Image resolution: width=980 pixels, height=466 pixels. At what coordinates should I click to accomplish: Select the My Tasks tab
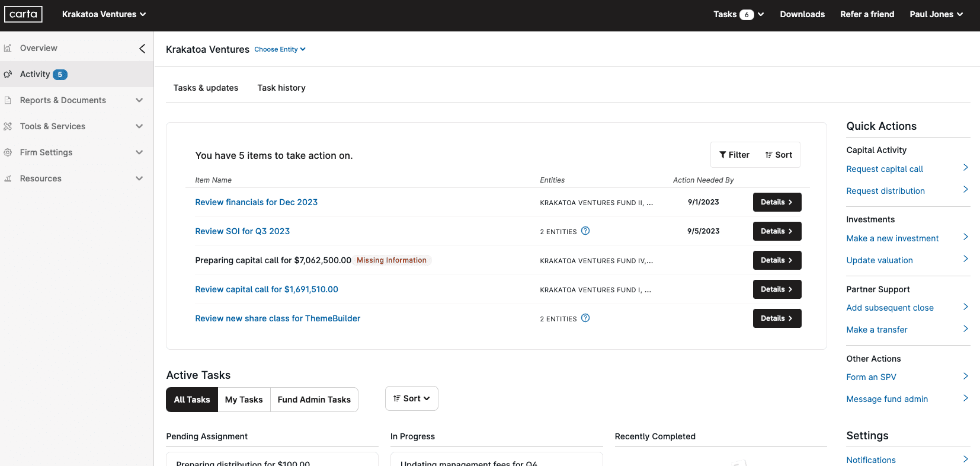(x=244, y=400)
